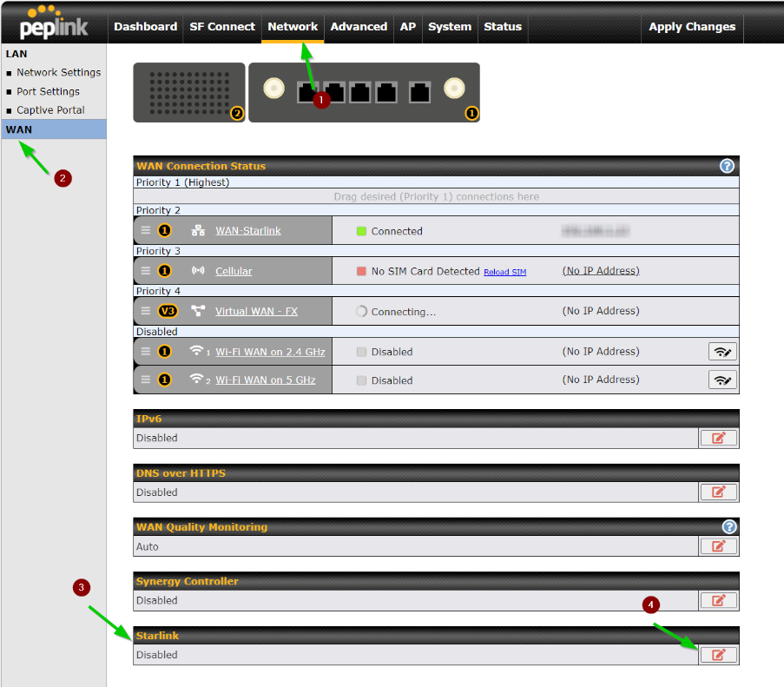784x687 pixels.
Task: Click the Virtual WAN network type icon
Action: tap(198, 311)
